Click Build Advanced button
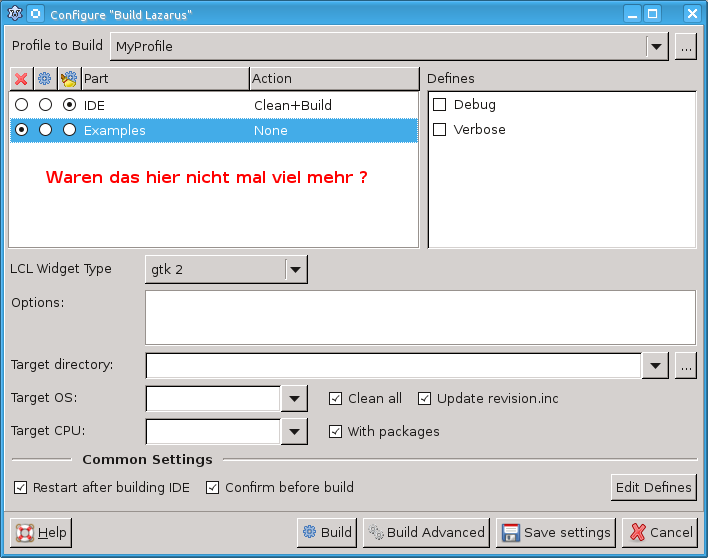 [x=426, y=532]
